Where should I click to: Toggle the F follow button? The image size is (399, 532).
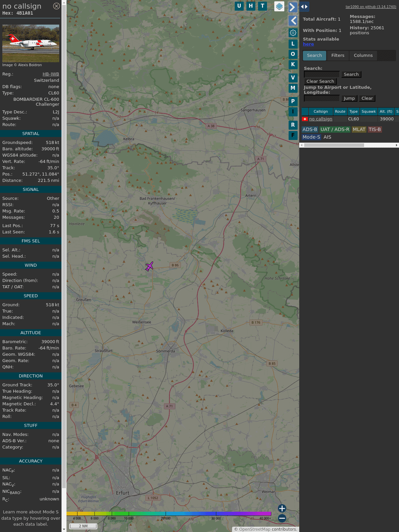coord(293,135)
